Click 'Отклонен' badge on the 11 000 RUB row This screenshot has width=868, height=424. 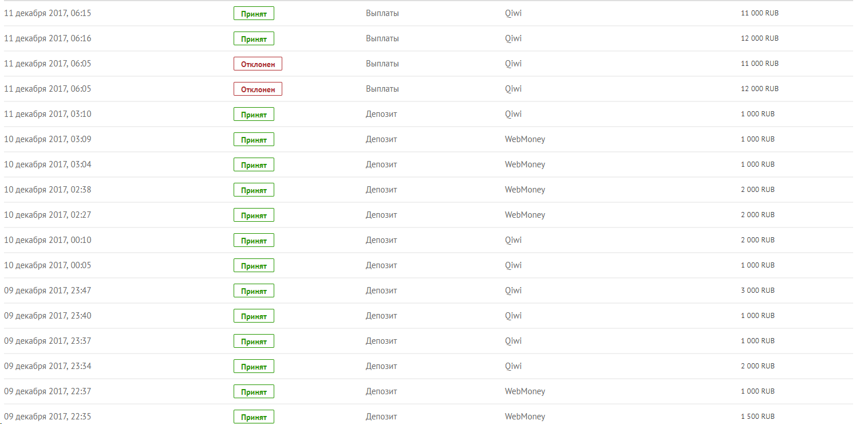(x=258, y=64)
